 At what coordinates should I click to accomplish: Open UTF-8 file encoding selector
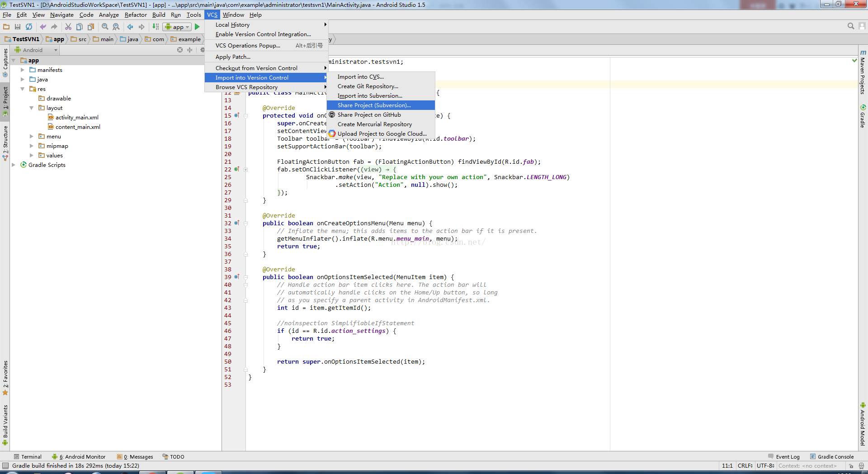(765, 465)
